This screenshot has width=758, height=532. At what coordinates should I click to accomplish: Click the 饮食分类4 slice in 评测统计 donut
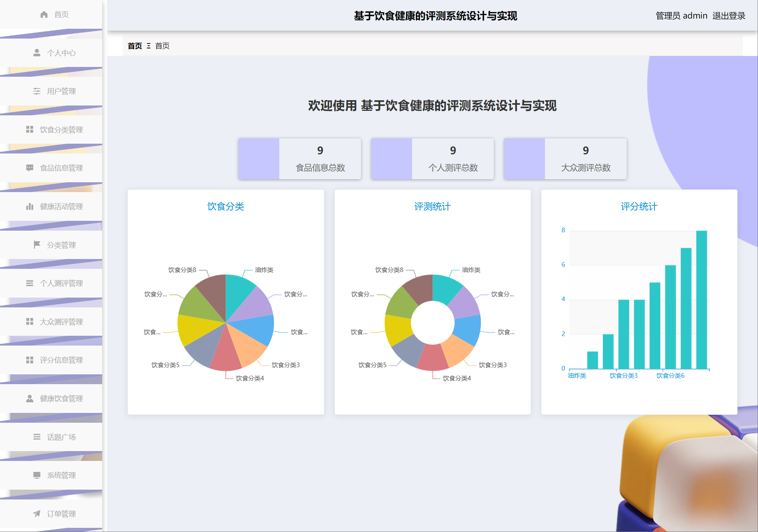pos(433,358)
